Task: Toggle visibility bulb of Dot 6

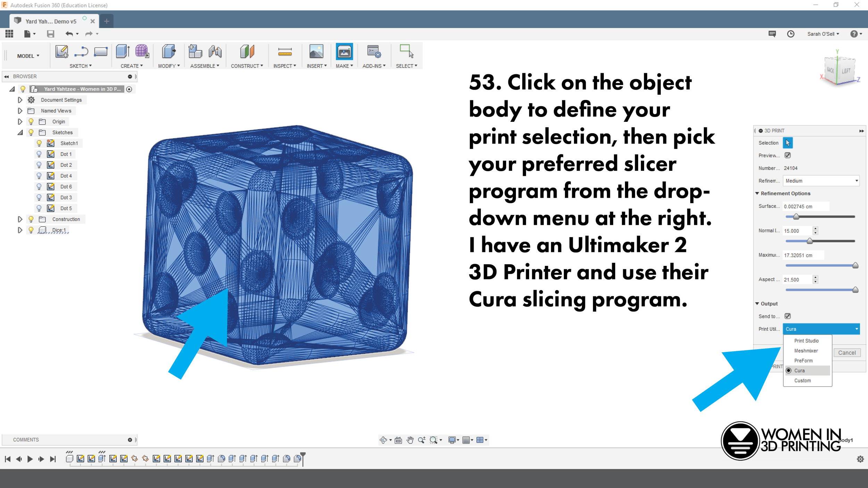Action: point(39,186)
